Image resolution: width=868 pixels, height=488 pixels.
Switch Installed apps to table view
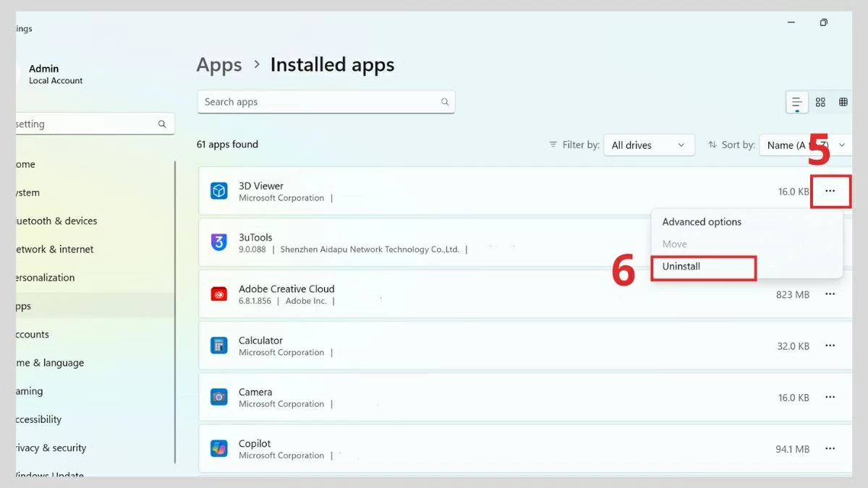[843, 102]
